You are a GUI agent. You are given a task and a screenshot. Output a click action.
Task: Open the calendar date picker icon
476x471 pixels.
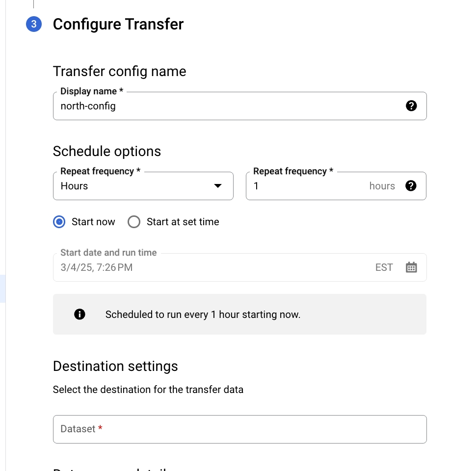tap(411, 267)
